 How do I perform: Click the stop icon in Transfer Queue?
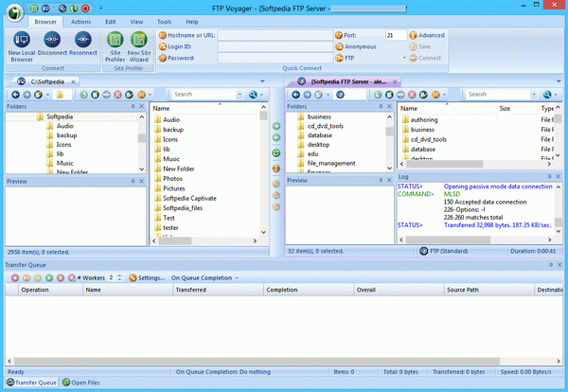tap(15, 277)
